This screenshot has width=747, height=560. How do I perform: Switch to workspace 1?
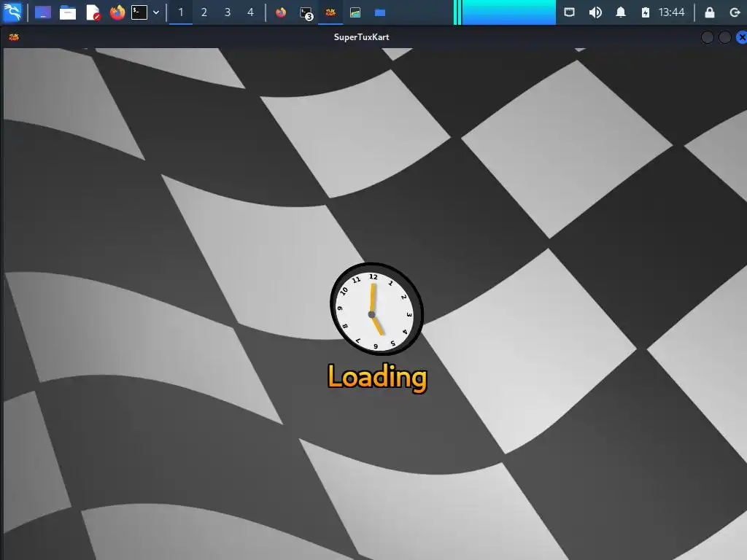(181, 12)
